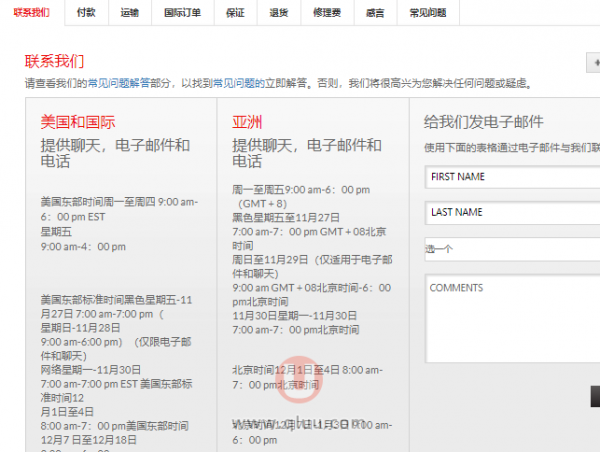Switch to the 退货 tab

click(278, 13)
